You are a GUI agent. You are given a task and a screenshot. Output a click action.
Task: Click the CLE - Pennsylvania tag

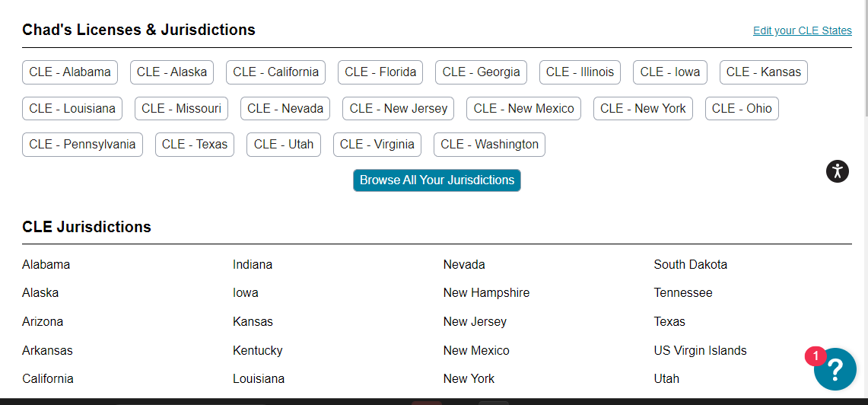tap(82, 145)
